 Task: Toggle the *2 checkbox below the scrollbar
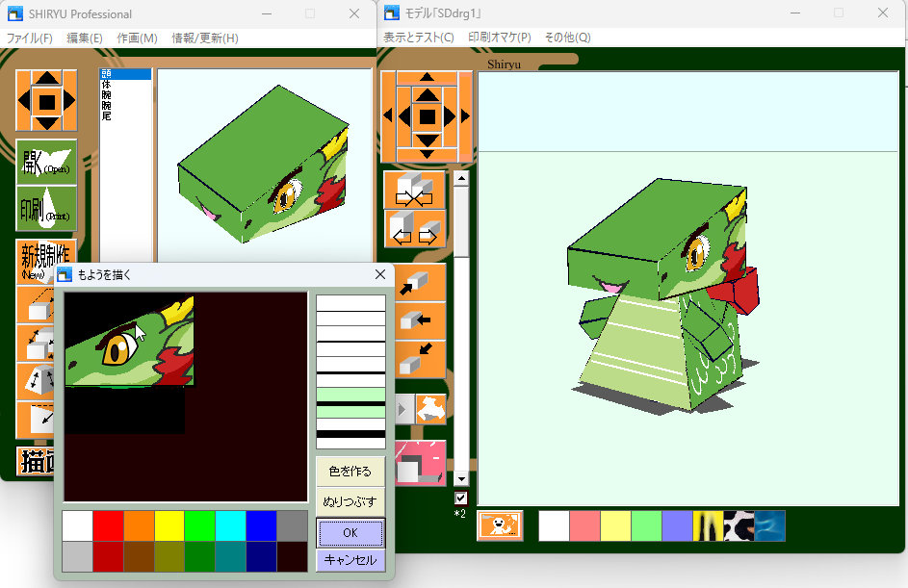[460, 498]
